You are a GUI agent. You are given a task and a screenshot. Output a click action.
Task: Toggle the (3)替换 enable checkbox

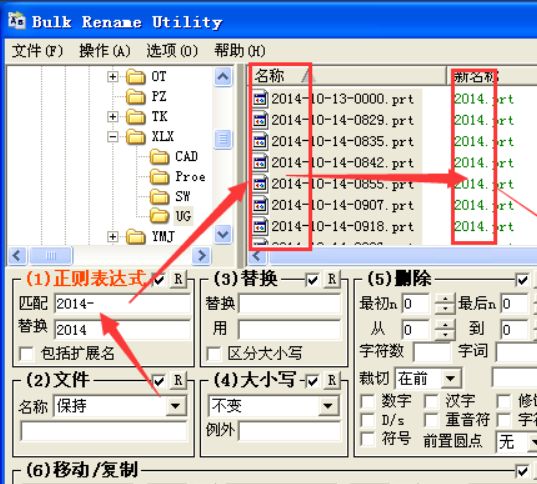[x=312, y=281]
